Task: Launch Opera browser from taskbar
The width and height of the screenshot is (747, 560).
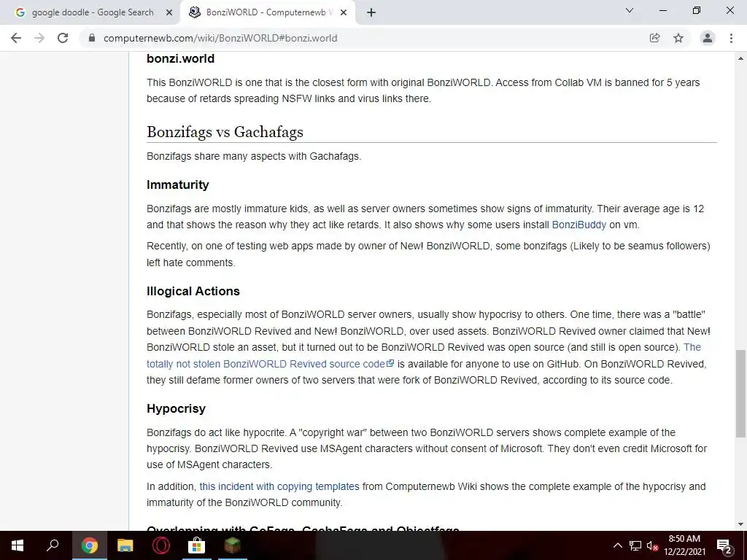Action: (161, 545)
